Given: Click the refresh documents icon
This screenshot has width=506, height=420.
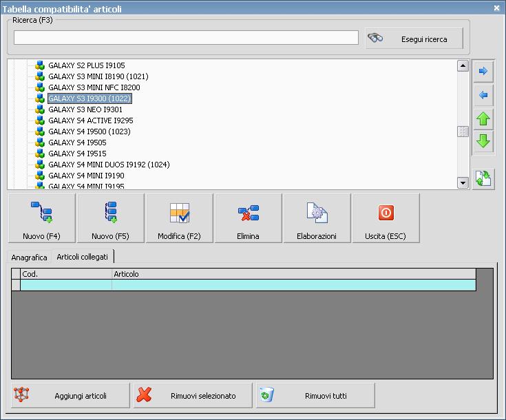Looking at the screenshot, I should [x=483, y=178].
